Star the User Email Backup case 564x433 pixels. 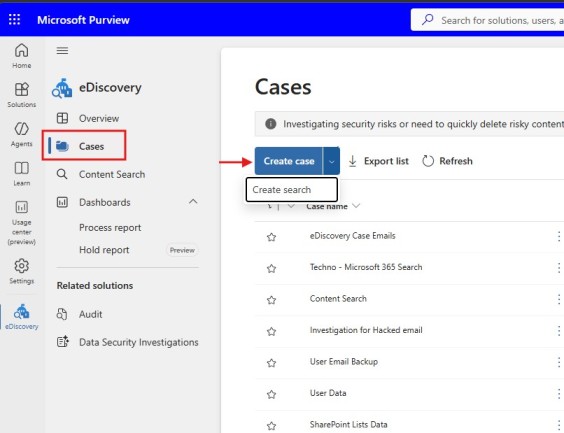(x=272, y=363)
